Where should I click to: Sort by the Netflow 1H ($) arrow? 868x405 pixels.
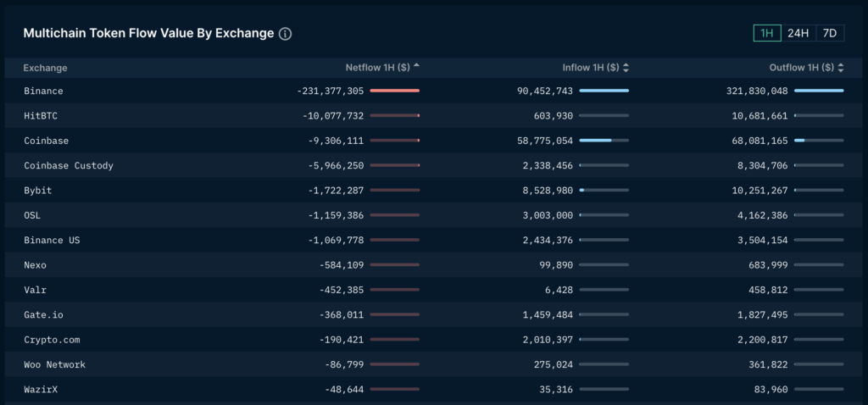click(x=417, y=66)
